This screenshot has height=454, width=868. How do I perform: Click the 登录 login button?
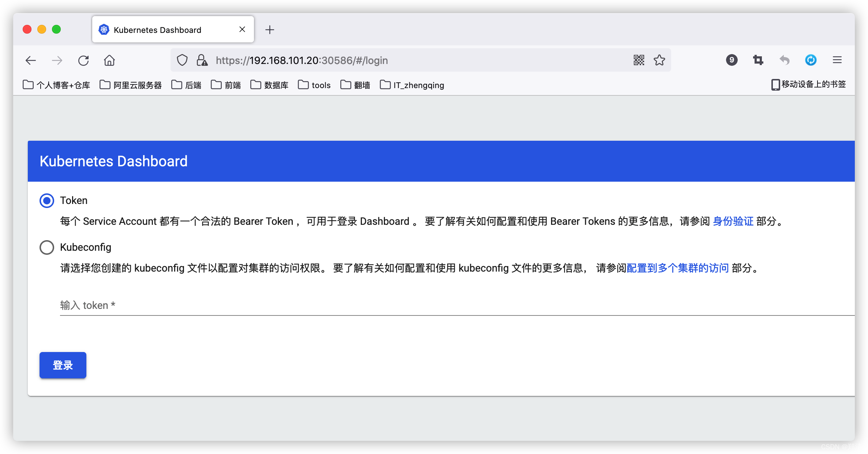point(63,365)
